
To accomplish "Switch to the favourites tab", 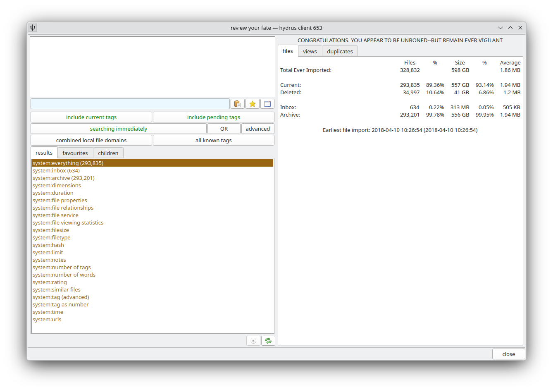I will [x=75, y=153].
